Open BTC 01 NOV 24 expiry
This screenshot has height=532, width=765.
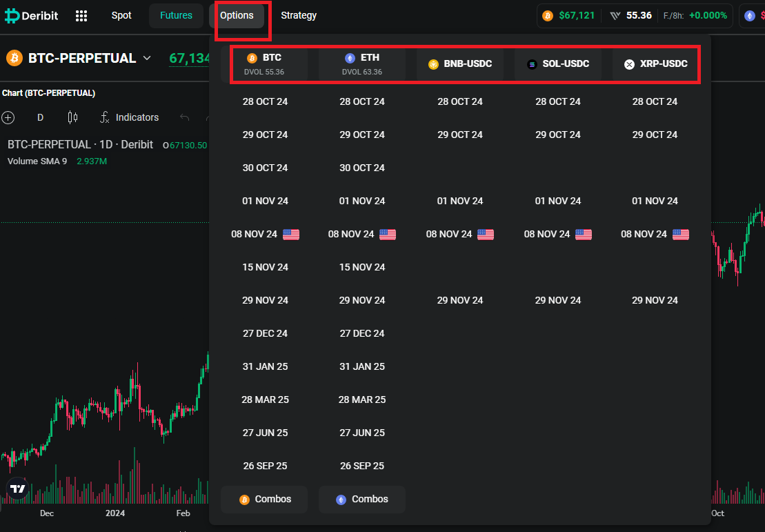pyautogui.click(x=265, y=201)
